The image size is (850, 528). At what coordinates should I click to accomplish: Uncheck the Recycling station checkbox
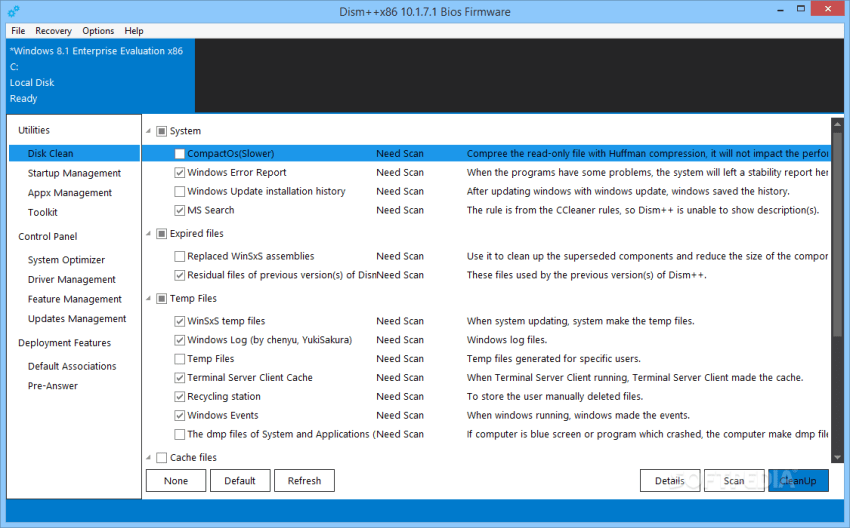pyautogui.click(x=180, y=397)
